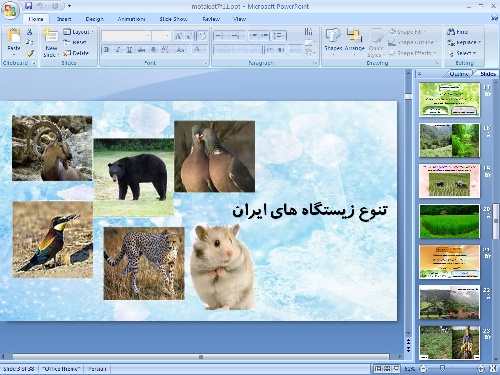Redo from the Quick Access Toolbar
The width and height of the screenshot is (500, 375).
55,6
